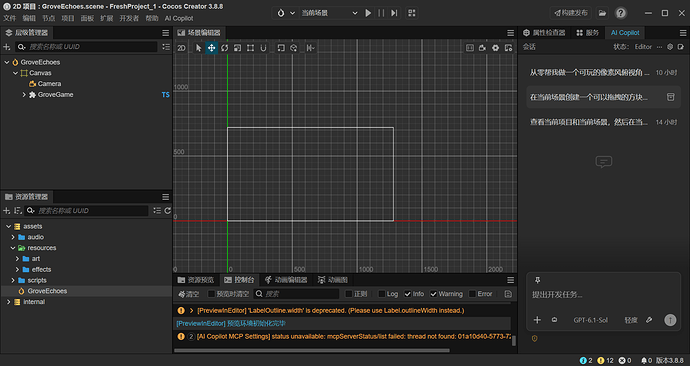690x366 pixels.
Task: Toggle the snap magnet tool
Action: [x=263, y=48]
